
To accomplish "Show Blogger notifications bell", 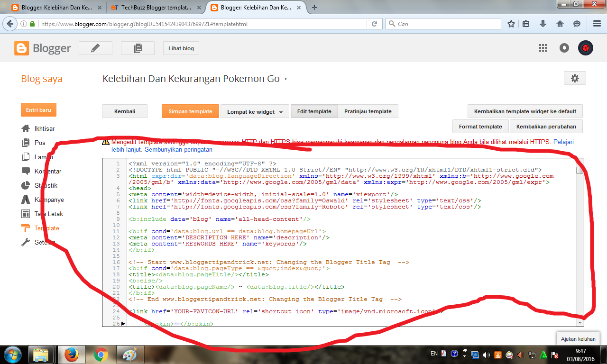I will point(564,48).
